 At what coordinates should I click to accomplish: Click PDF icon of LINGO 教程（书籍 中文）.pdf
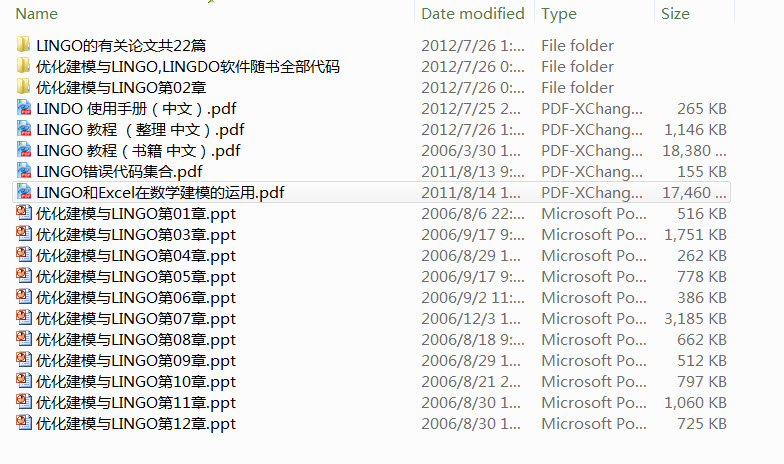[24, 150]
